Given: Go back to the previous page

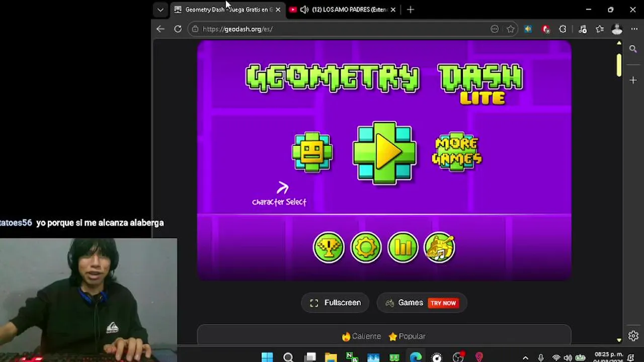Looking at the screenshot, I should click(160, 29).
